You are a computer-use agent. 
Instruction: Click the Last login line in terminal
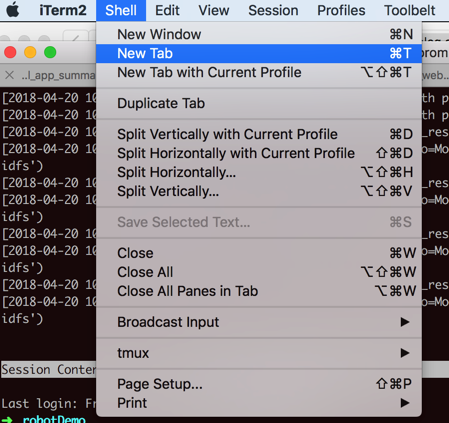(48, 404)
